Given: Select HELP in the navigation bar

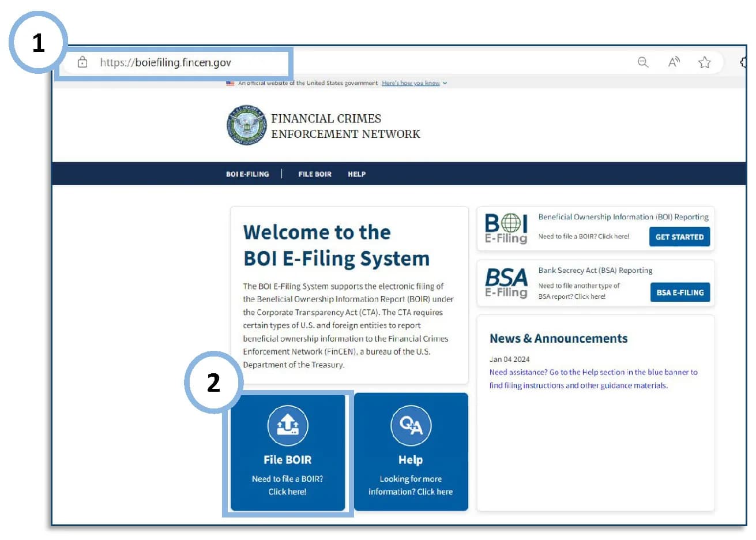Looking at the screenshot, I should [x=356, y=174].
